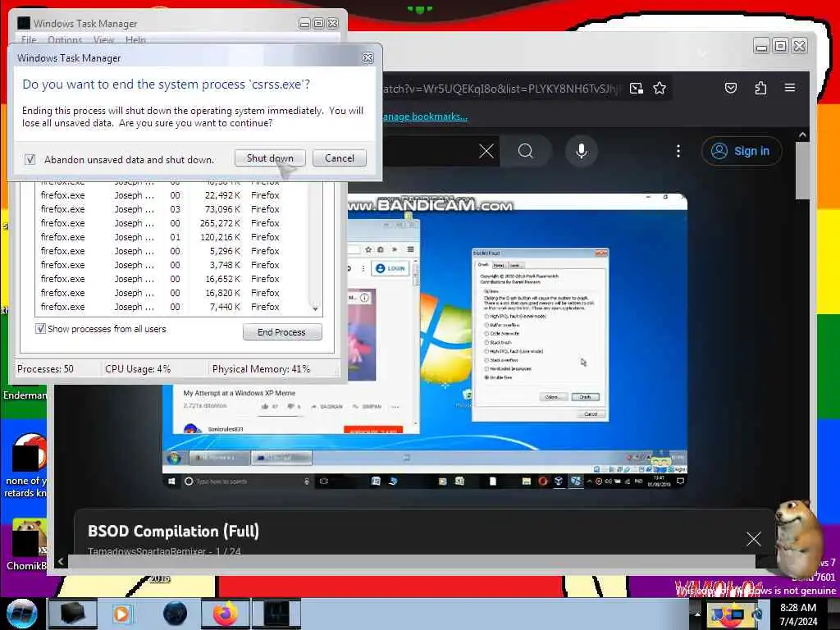This screenshot has width=840, height=630.
Task: Open Task Manager's File menu
Action: 29,39
